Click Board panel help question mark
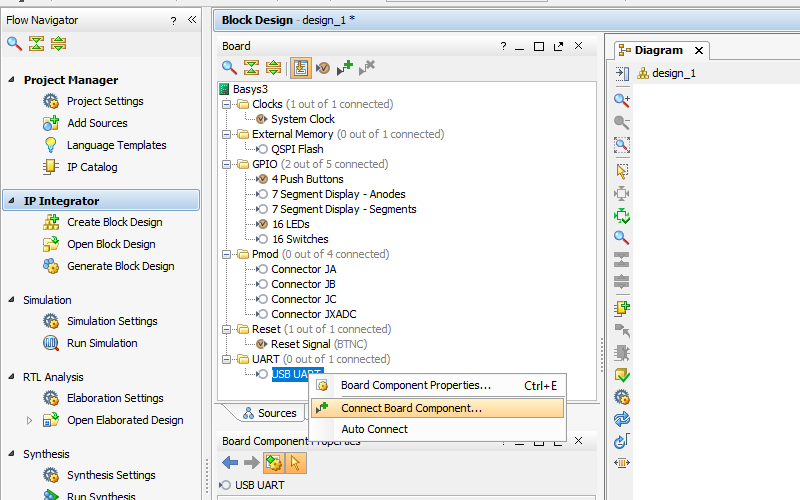The height and width of the screenshot is (500, 800). 504,46
